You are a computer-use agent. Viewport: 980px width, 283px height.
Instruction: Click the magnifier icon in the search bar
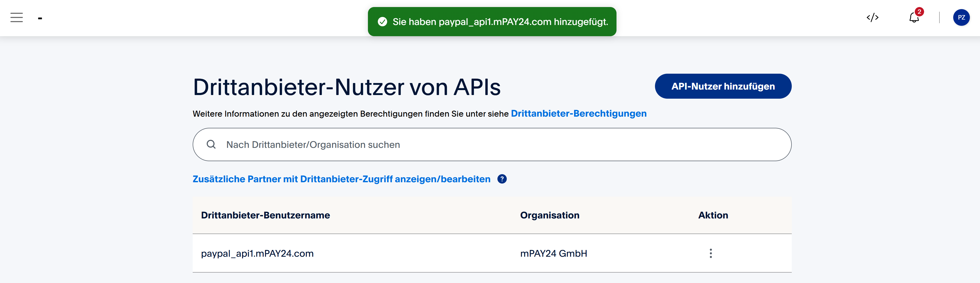pos(211,144)
